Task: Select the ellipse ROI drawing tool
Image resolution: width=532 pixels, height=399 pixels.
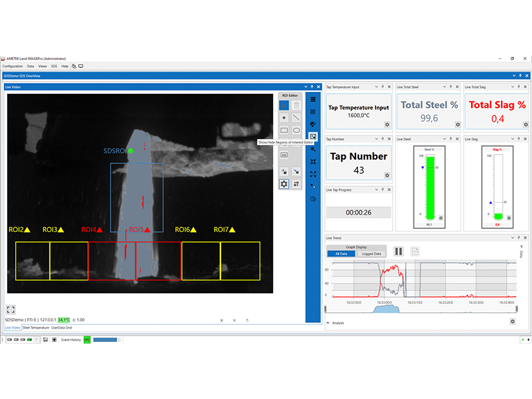Action: point(297,130)
